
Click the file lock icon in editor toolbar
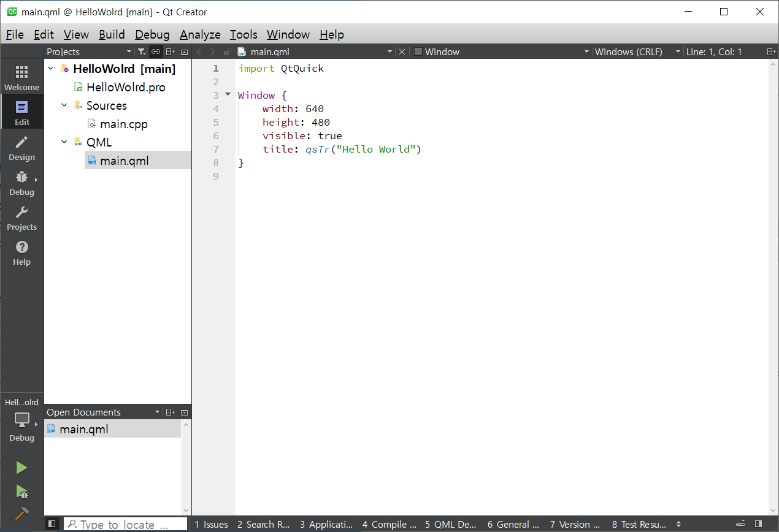click(x=228, y=52)
